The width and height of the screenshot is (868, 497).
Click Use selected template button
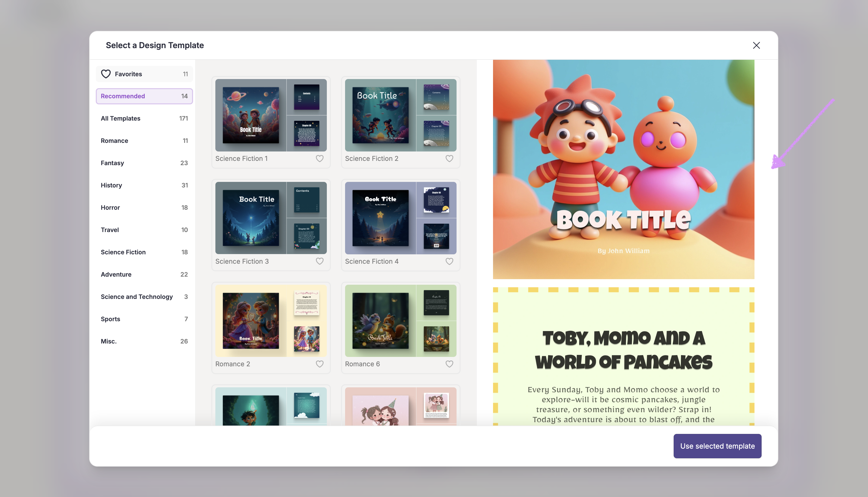(x=717, y=446)
